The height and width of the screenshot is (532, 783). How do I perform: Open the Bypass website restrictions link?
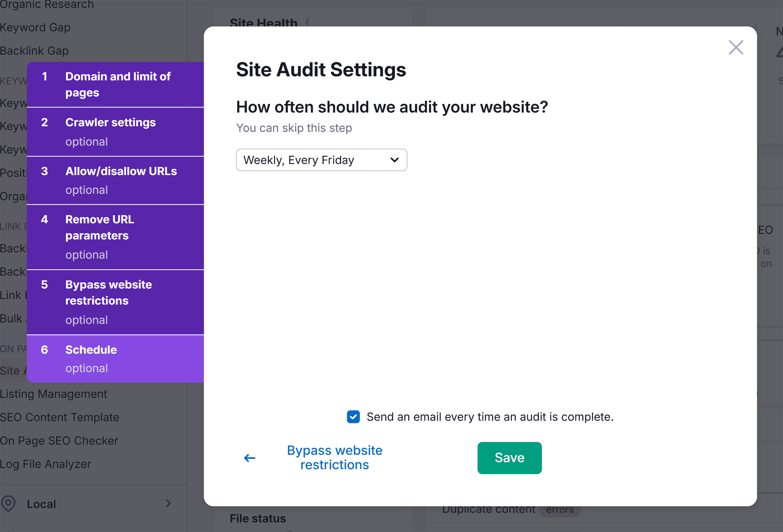pyautogui.click(x=334, y=458)
